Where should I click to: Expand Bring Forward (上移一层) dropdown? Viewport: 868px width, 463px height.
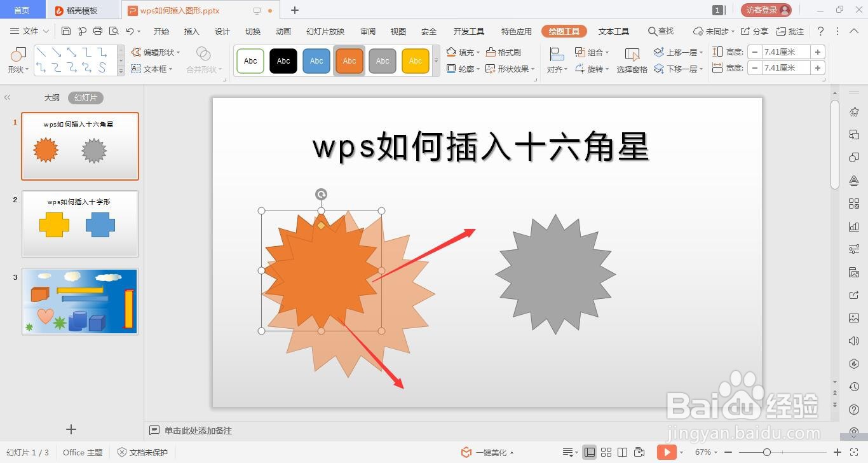701,53
